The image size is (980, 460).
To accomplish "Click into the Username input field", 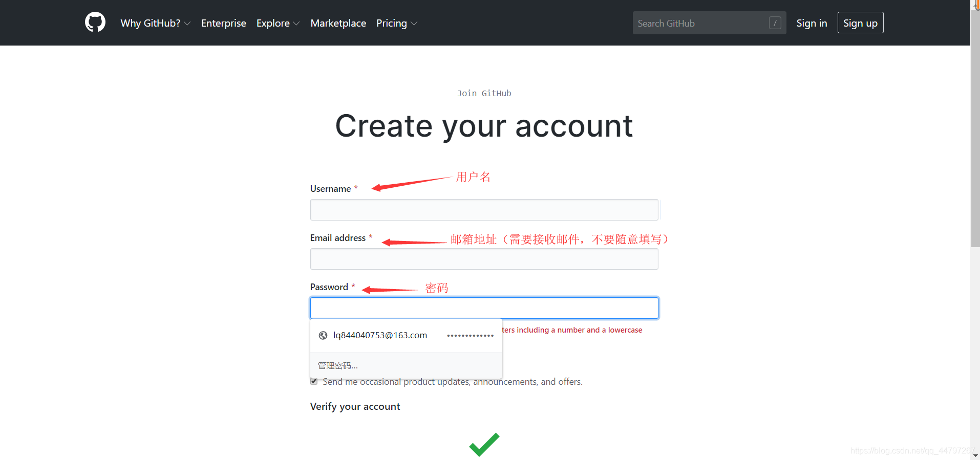I will click(484, 210).
